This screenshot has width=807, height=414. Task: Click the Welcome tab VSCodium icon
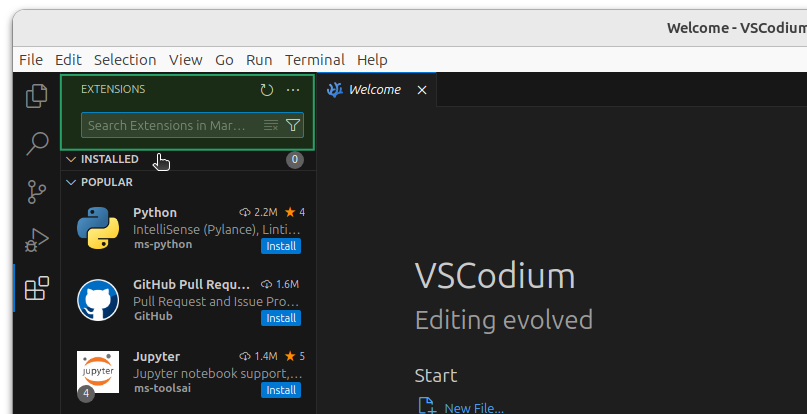click(335, 90)
